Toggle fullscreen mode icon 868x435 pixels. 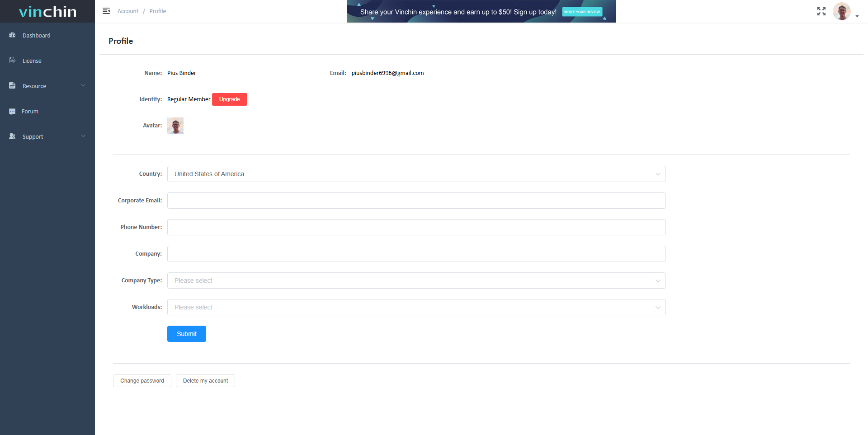[821, 11]
